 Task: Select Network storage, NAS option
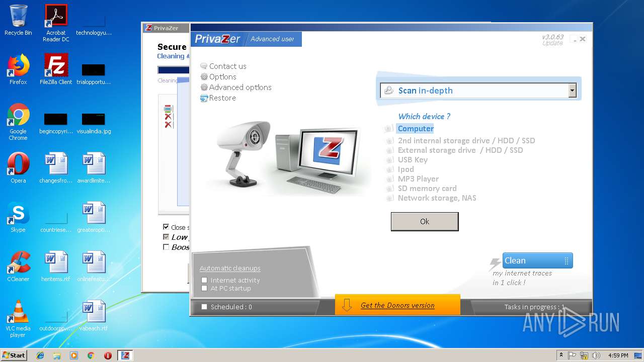pyautogui.click(x=437, y=198)
